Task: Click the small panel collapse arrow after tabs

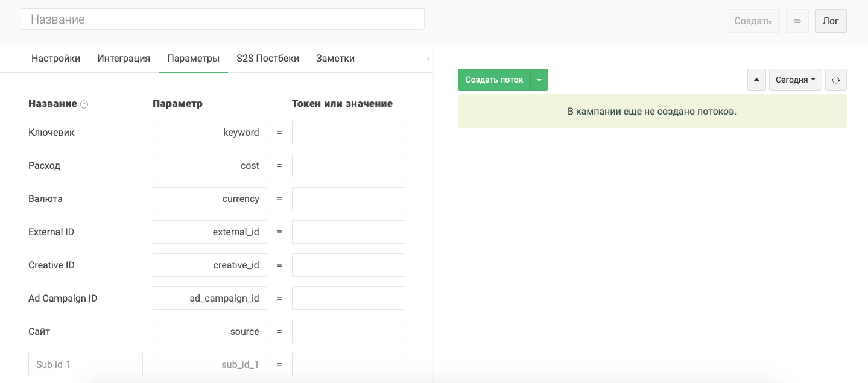Action: (x=428, y=59)
